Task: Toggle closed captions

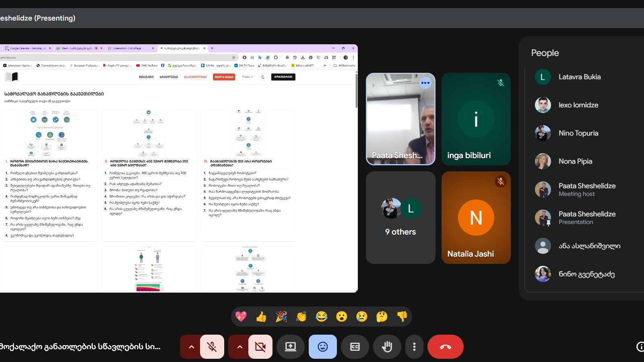Action: [355, 347]
